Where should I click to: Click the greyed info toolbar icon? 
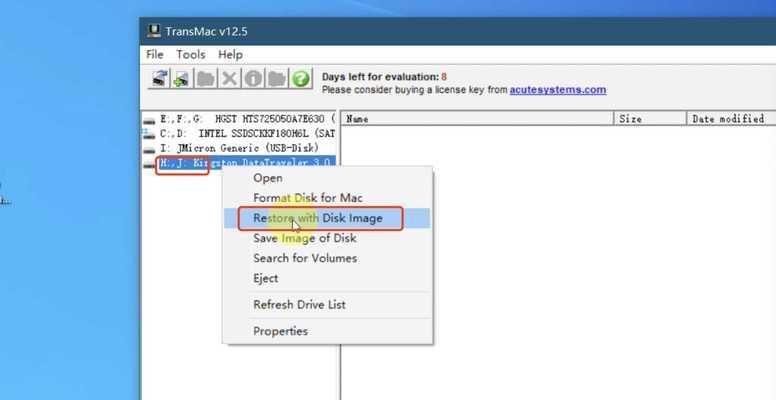click(253, 78)
